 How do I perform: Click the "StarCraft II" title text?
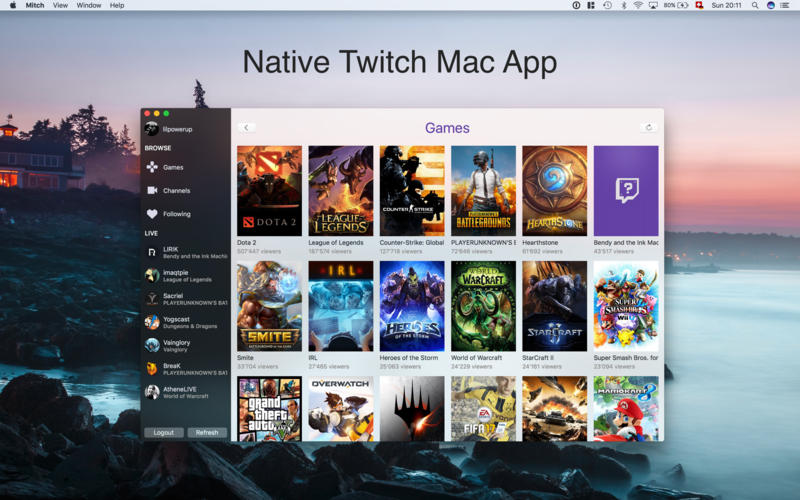(x=538, y=358)
